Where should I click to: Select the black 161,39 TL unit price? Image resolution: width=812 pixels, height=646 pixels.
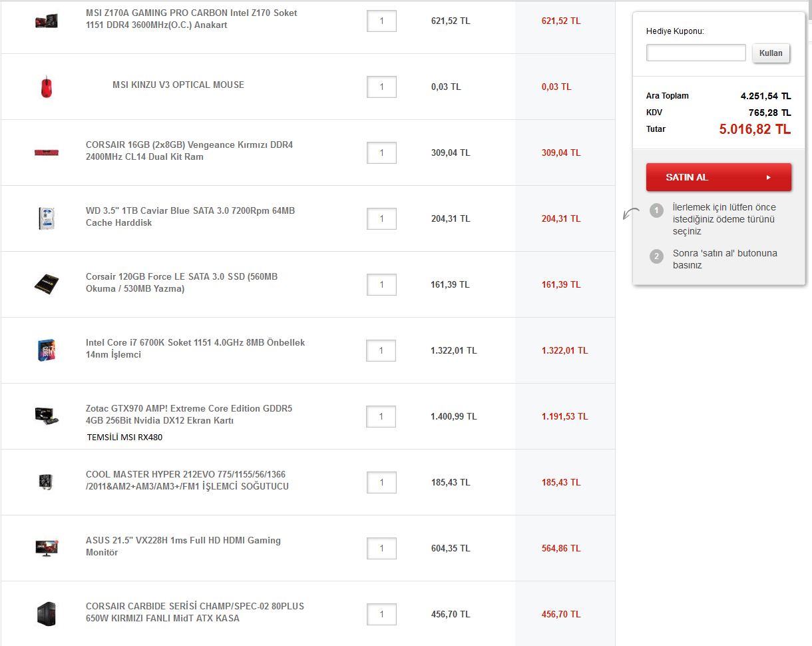pos(451,284)
